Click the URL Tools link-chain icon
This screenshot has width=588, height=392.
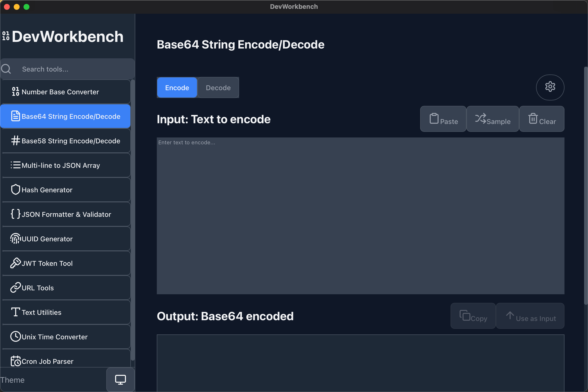click(x=15, y=287)
